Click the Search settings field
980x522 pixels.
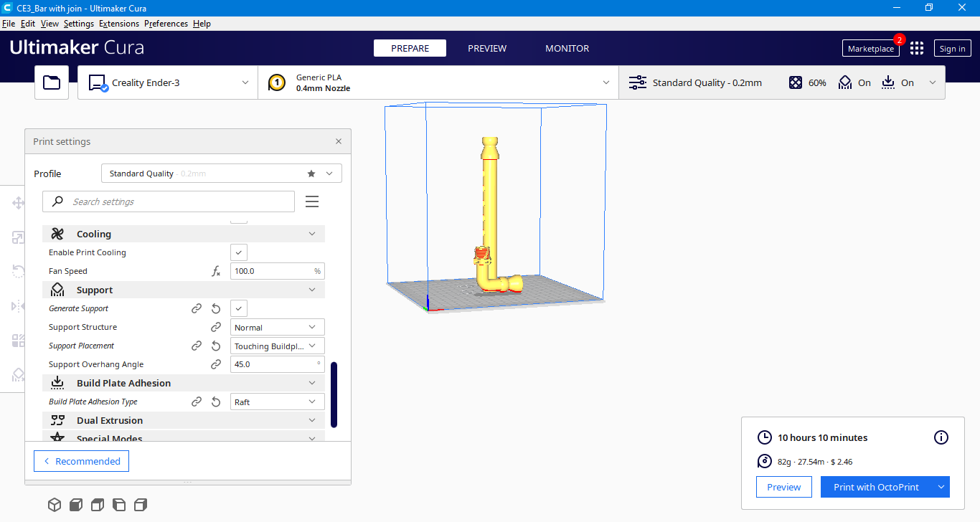click(x=169, y=201)
